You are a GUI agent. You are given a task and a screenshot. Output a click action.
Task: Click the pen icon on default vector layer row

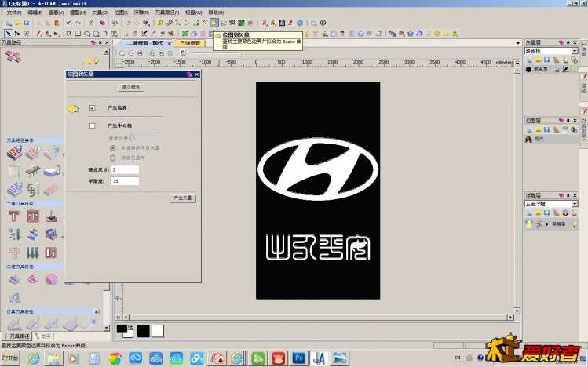[x=566, y=69]
